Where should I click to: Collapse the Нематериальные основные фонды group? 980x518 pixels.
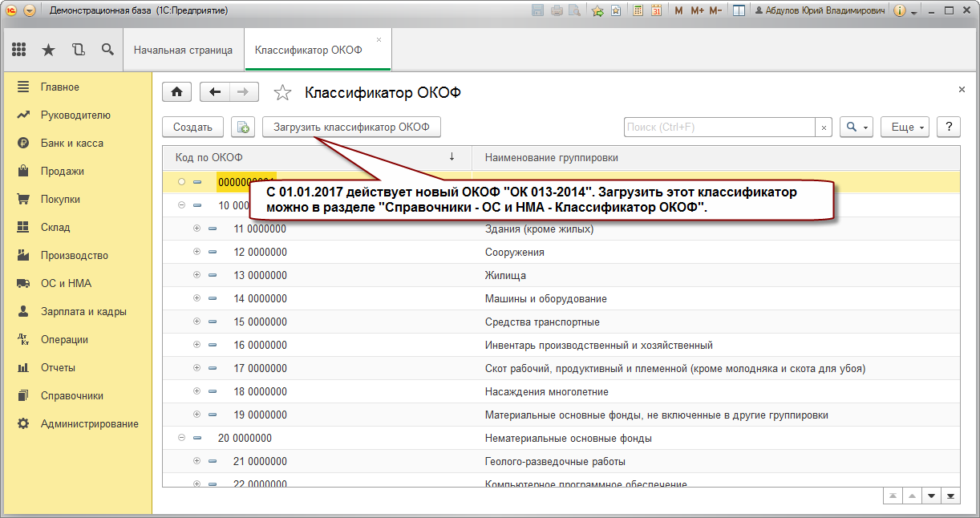tap(180, 438)
